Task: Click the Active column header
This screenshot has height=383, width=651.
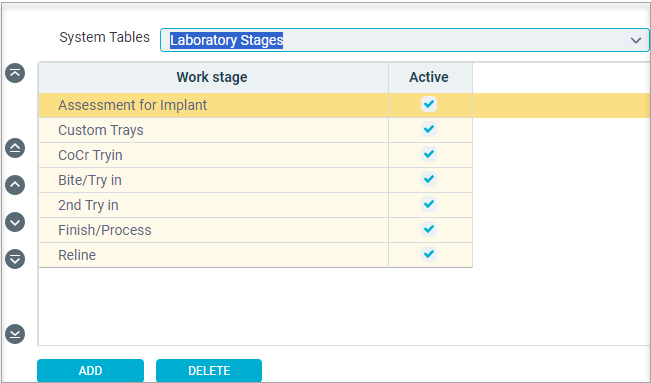Action: point(431,78)
